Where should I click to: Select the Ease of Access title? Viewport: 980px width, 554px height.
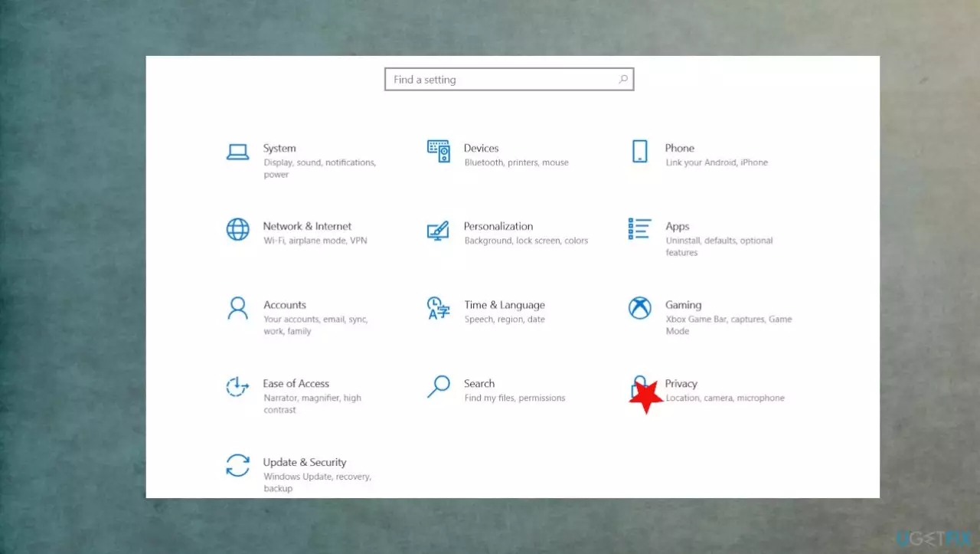tap(296, 384)
